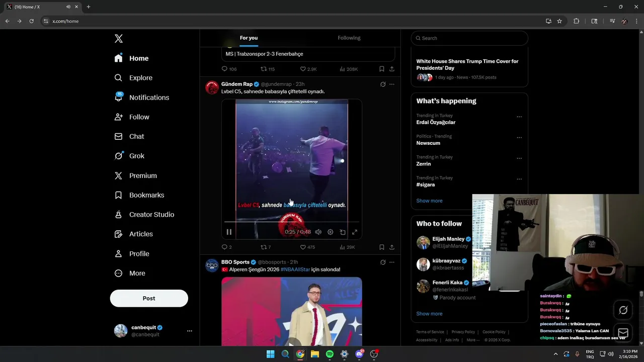Open the #NBAAllStar hashtag link
The height and width of the screenshot is (362, 644).
pos(295,269)
